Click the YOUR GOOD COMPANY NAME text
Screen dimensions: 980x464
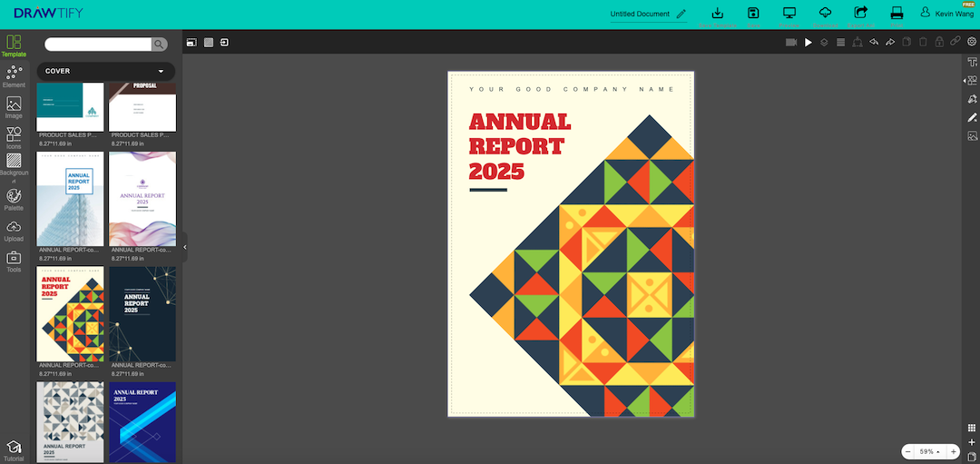pos(572,89)
